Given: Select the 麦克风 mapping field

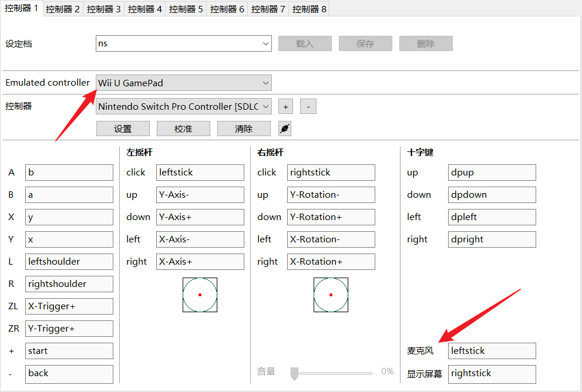Looking at the screenshot, I should (x=492, y=351).
